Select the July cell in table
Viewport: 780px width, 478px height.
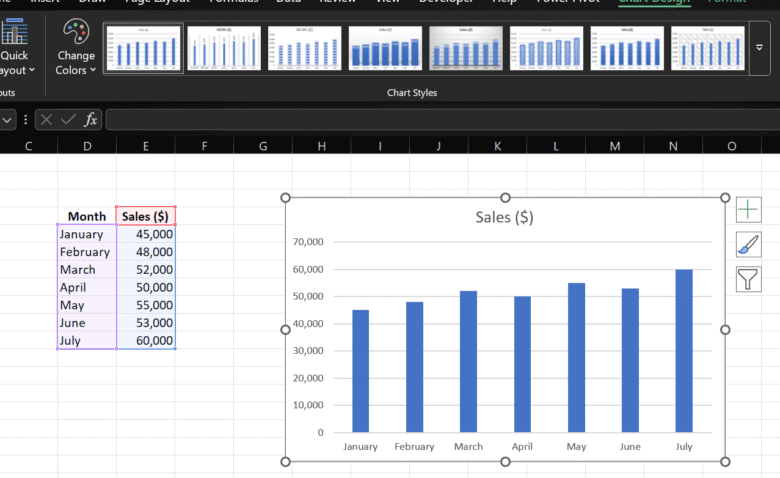point(87,341)
